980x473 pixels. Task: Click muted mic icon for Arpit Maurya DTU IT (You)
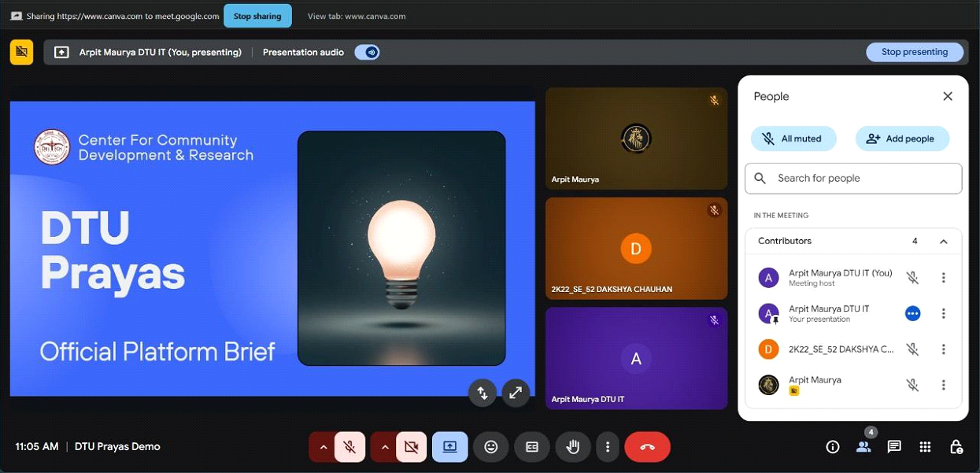(912, 278)
